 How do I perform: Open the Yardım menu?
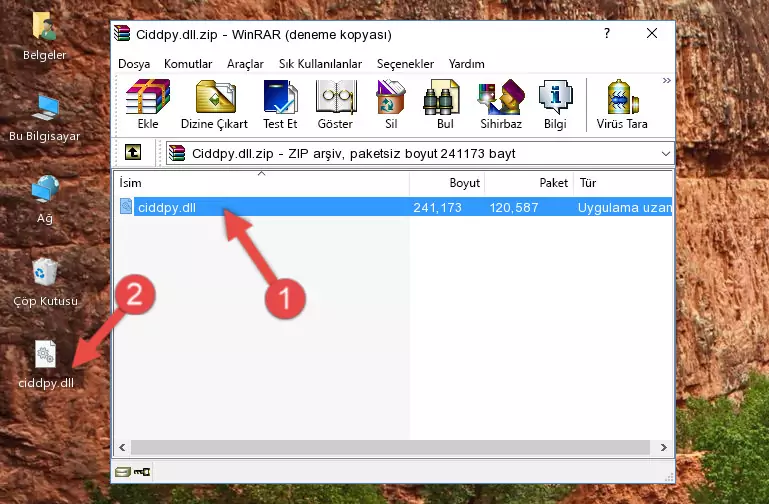(466, 64)
